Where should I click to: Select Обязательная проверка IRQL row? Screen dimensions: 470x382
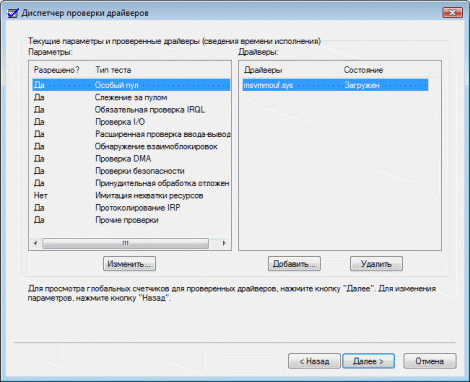131,110
